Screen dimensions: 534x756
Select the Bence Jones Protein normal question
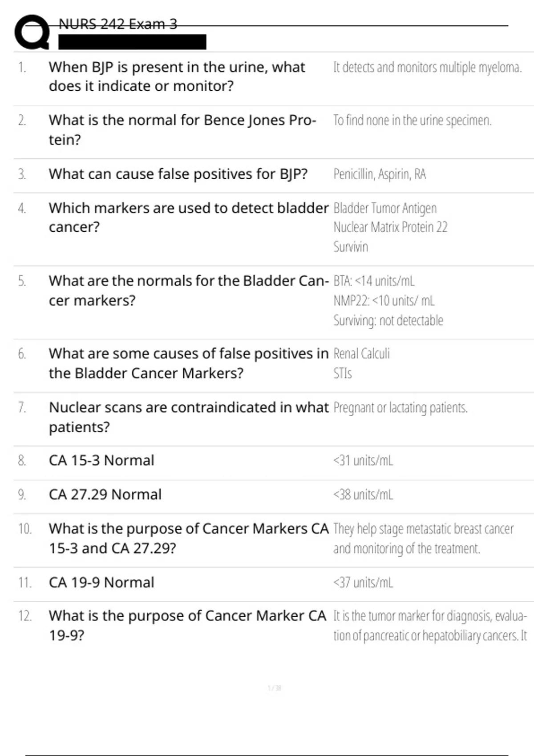(x=182, y=130)
